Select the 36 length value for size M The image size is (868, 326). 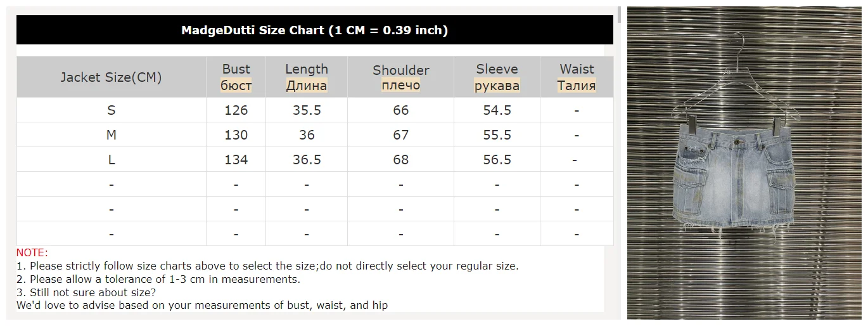(x=307, y=134)
